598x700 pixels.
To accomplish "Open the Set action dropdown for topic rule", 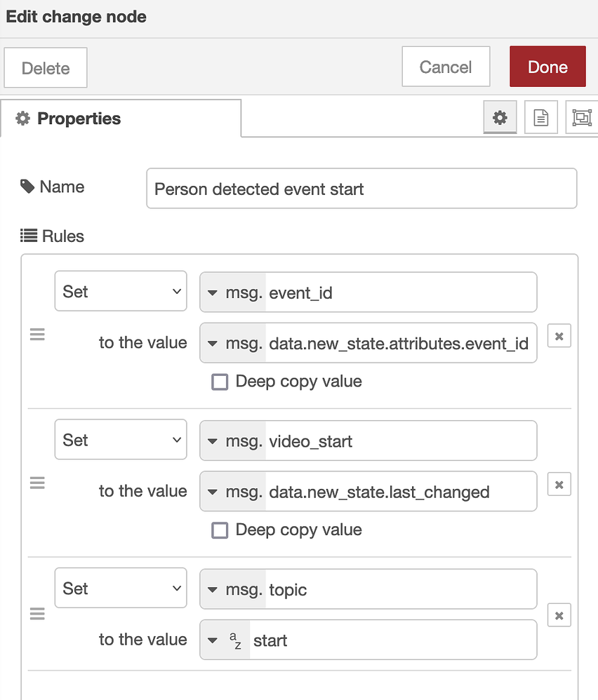I will pyautogui.click(x=121, y=588).
